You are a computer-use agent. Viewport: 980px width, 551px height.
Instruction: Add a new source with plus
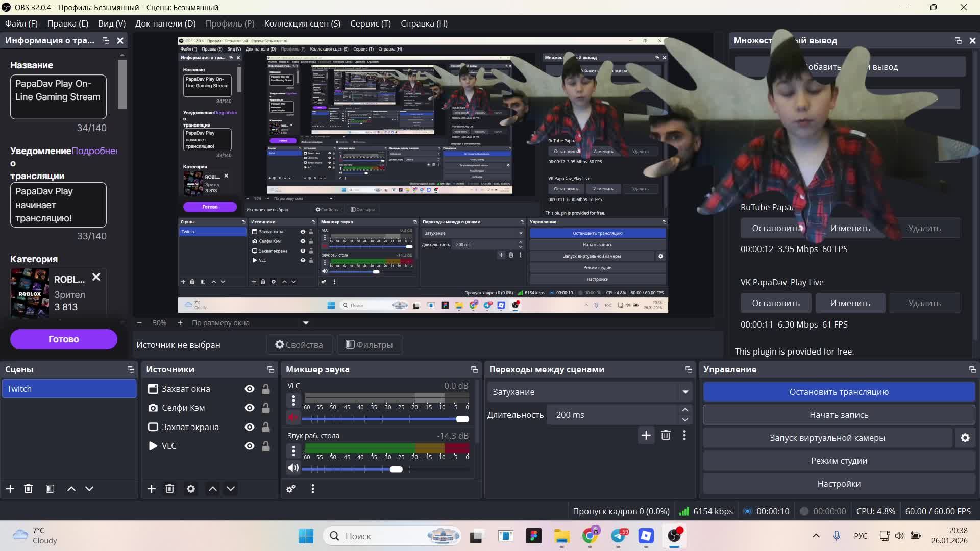click(152, 489)
